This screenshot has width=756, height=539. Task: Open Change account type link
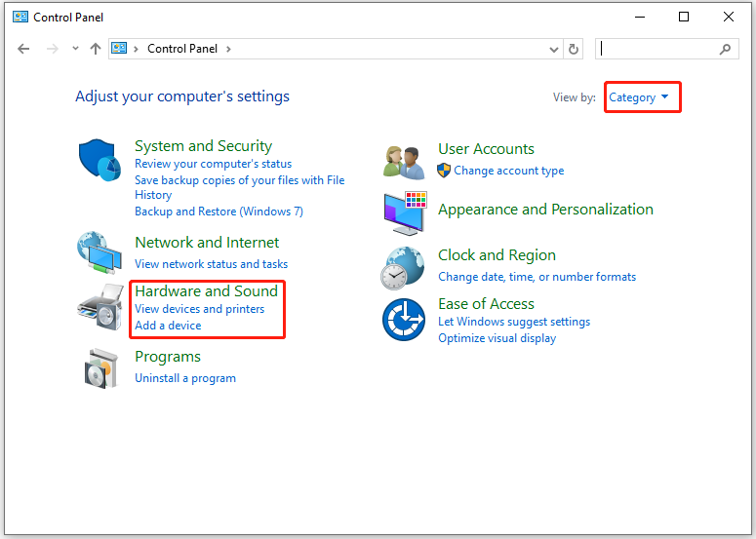click(x=508, y=171)
